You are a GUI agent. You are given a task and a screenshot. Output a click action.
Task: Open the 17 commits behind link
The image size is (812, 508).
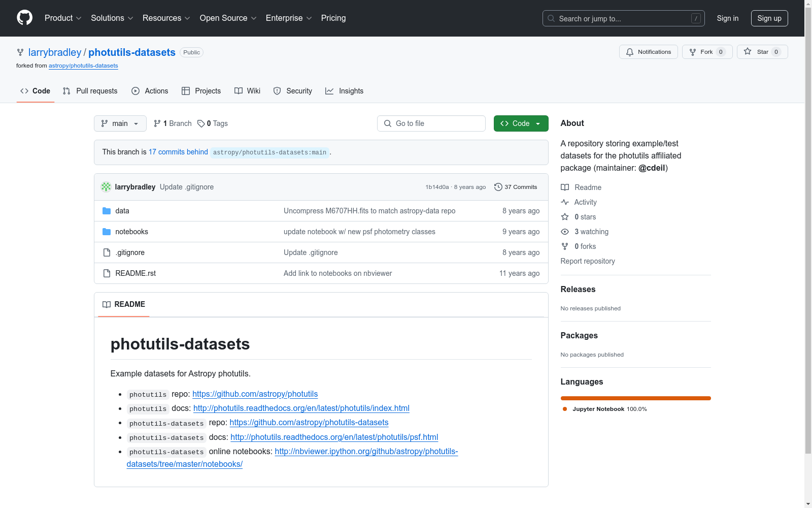tap(178, 152)
